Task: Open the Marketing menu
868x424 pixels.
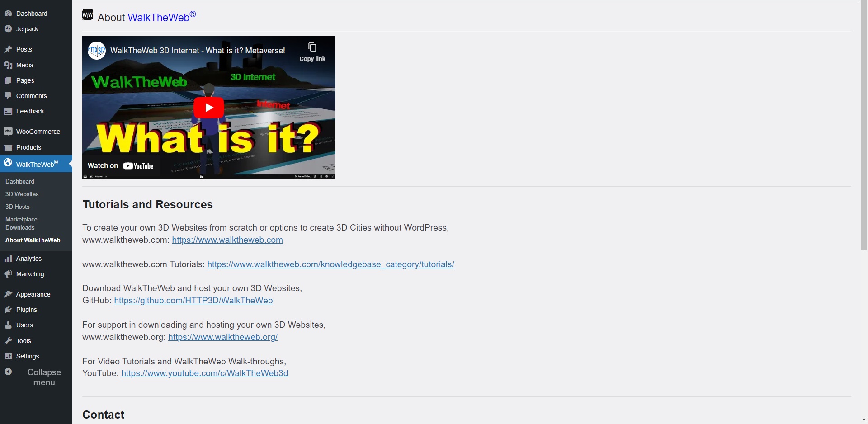Action: point(30,274)
